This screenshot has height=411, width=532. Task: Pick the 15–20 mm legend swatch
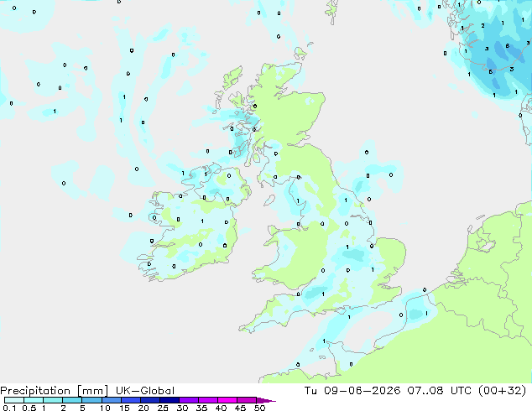click(131, 400)
